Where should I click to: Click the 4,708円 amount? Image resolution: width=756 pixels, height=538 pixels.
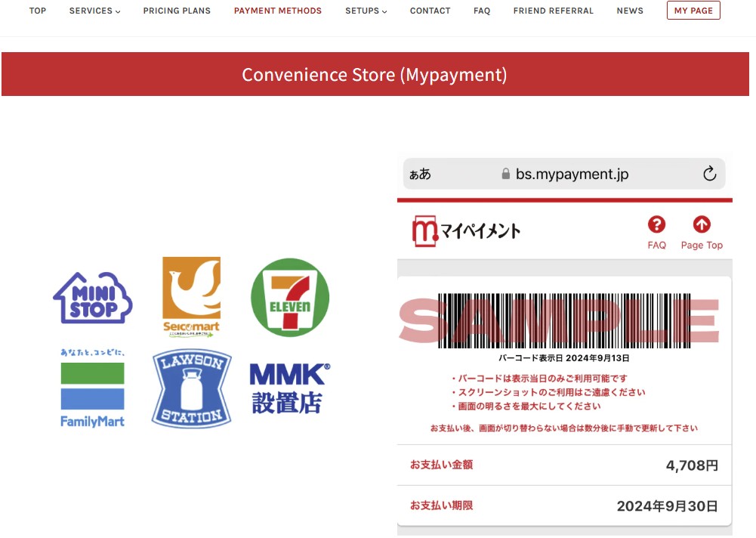coord(692,465)
